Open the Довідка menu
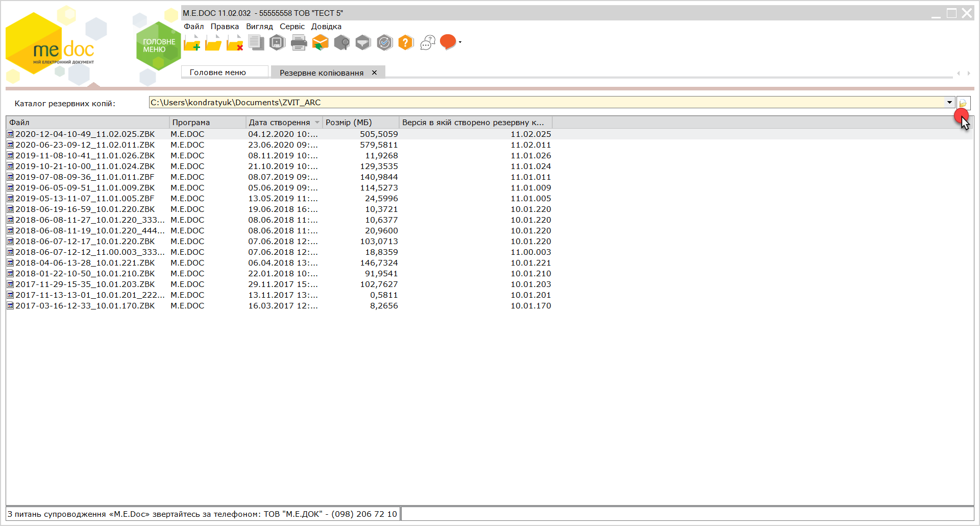This screenshot has height=526, width=980. [x=326, y=27]
